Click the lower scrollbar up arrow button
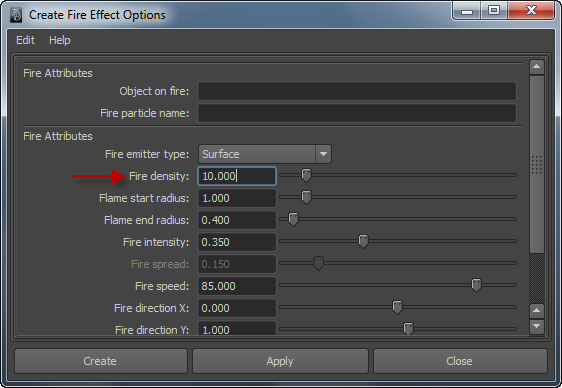The height and width of the screenshot is (388, 562). pyautogui.click(x=537, y=311)
